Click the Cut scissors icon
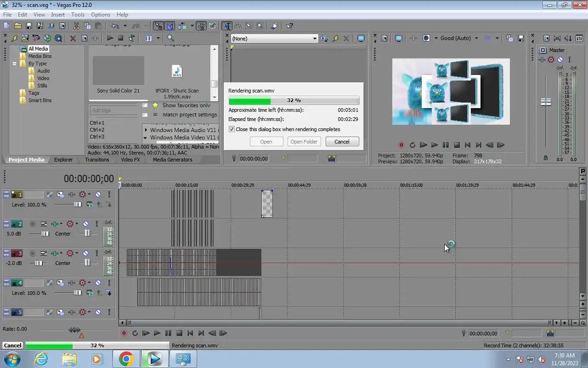The width and height of the screenshot is (588, 368). pos(76,26)
